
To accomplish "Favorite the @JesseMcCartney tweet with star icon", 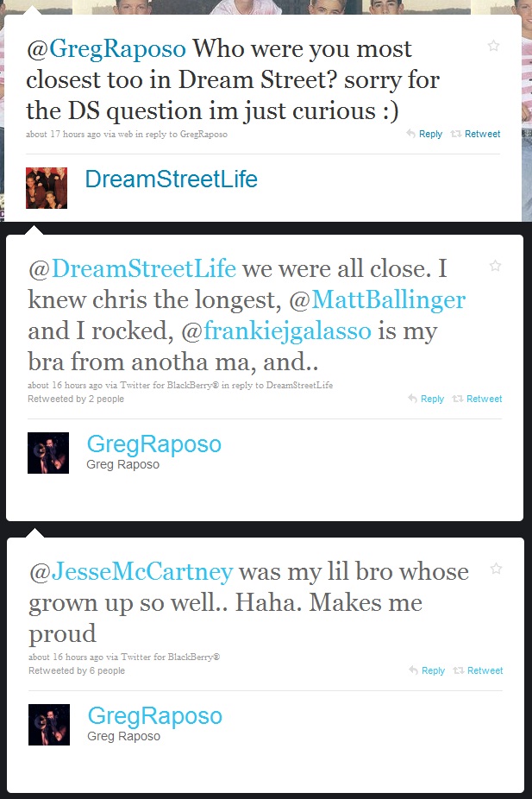I will [x=496, y=568].
